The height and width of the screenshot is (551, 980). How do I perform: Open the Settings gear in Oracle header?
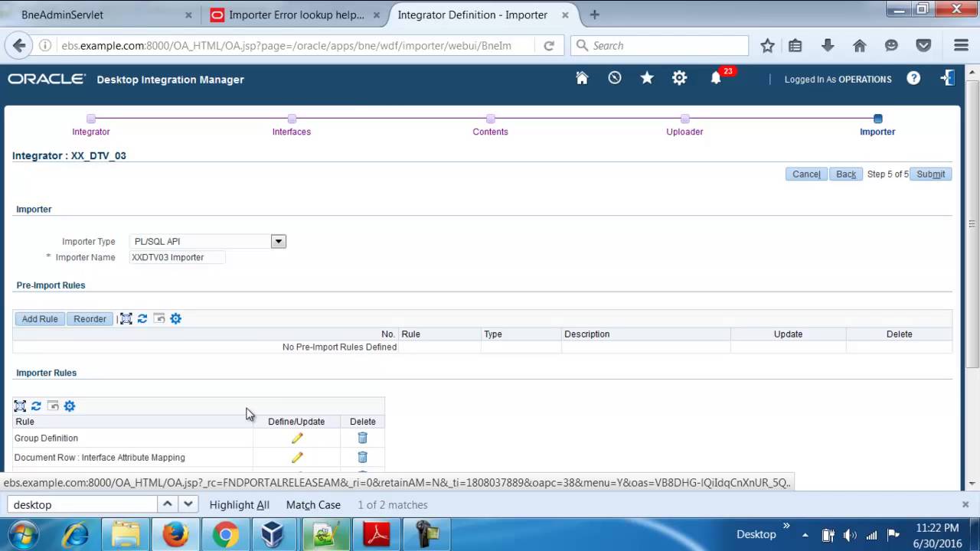pos(679,78)
